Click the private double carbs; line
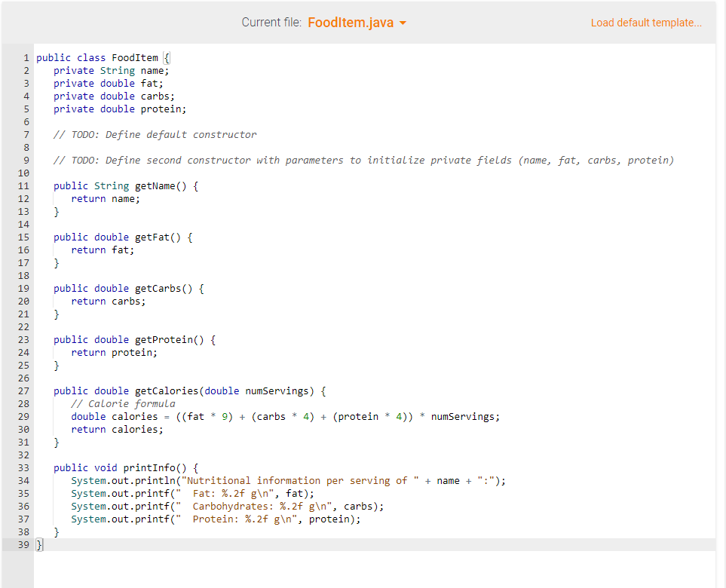 coord(114,96)
